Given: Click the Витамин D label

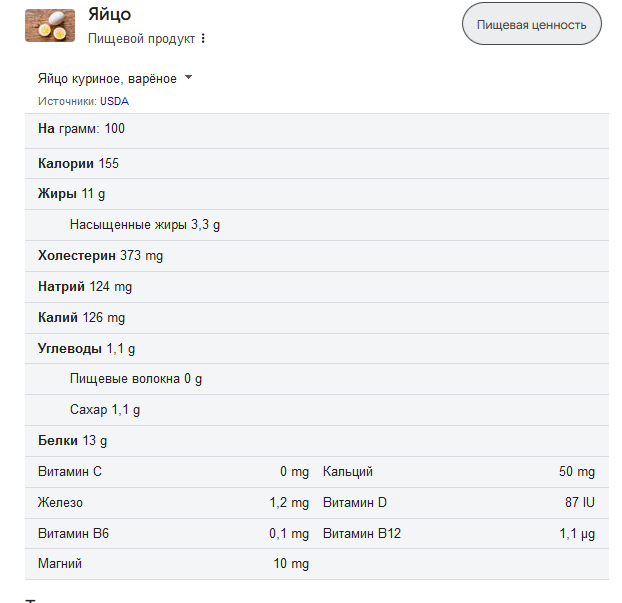Looking at the screenshot, I should pos(355,503).
